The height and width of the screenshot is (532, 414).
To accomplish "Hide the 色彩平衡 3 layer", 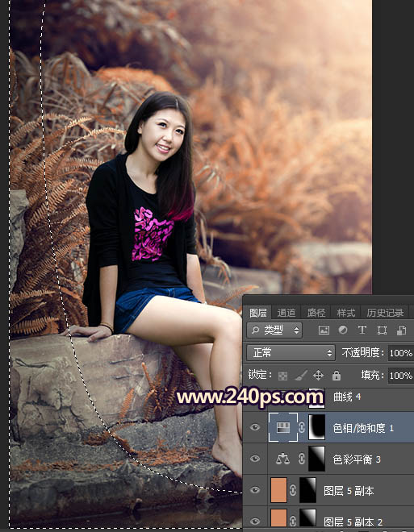I will [255, 459].
